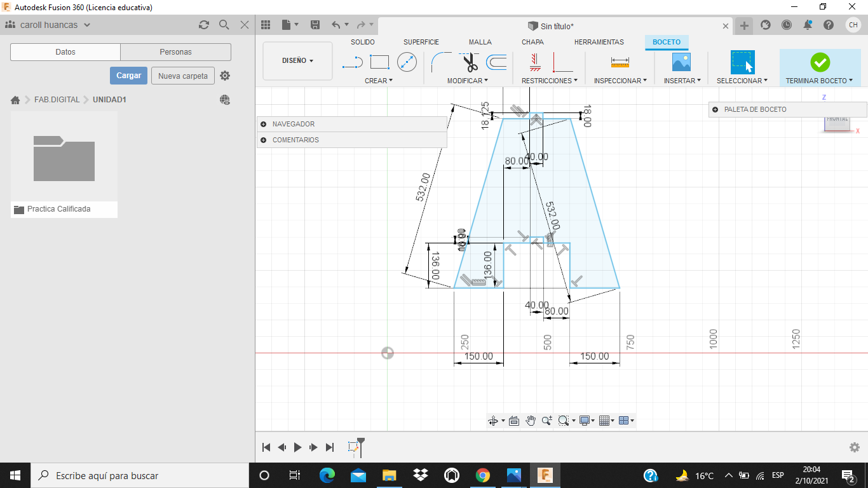The image size is (868, 488).
Task: Switch to the Superficie tab
Action: click(x=421, y=42)
